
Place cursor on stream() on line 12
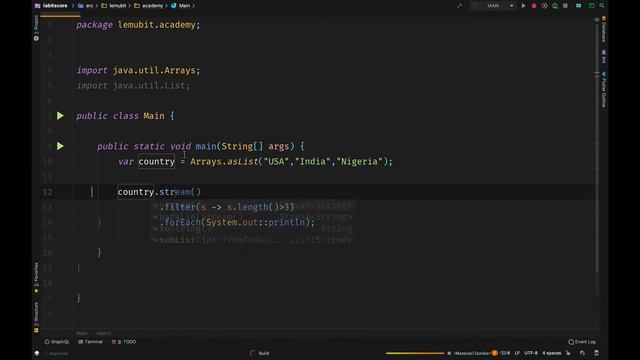click(x=180, y=192)
